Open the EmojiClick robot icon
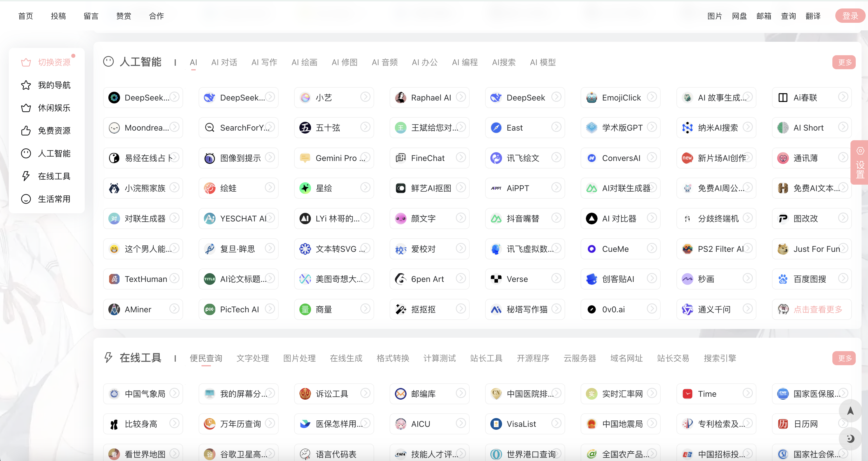This screenshot has width=868, height=461. [x=591, y=97]
